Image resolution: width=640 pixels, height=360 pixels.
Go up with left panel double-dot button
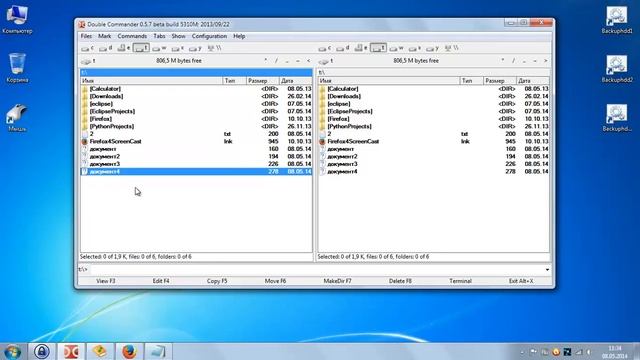coord(287,61)
